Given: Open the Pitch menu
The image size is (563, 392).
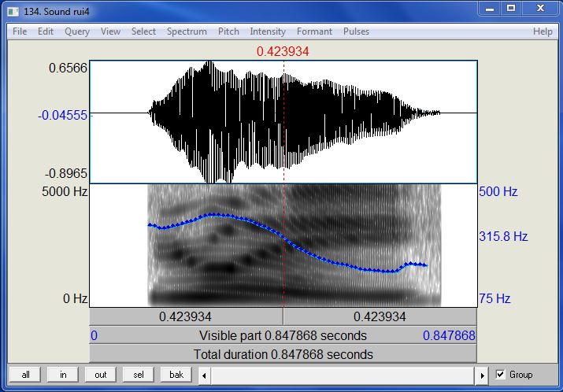Looking at the screenshot, I should [228, 31].
